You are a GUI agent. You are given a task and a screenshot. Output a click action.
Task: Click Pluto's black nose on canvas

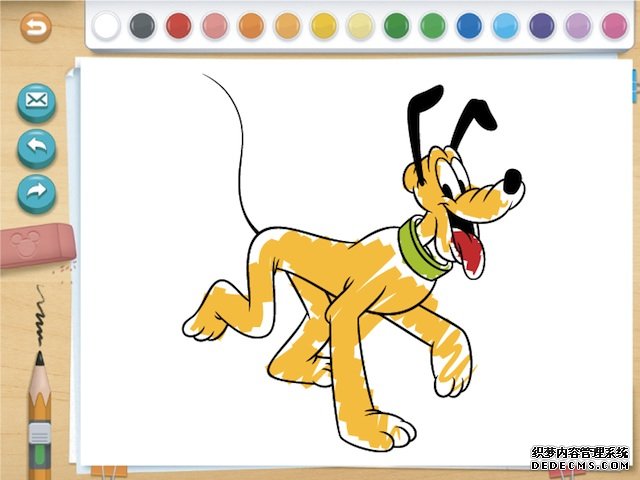512,181
